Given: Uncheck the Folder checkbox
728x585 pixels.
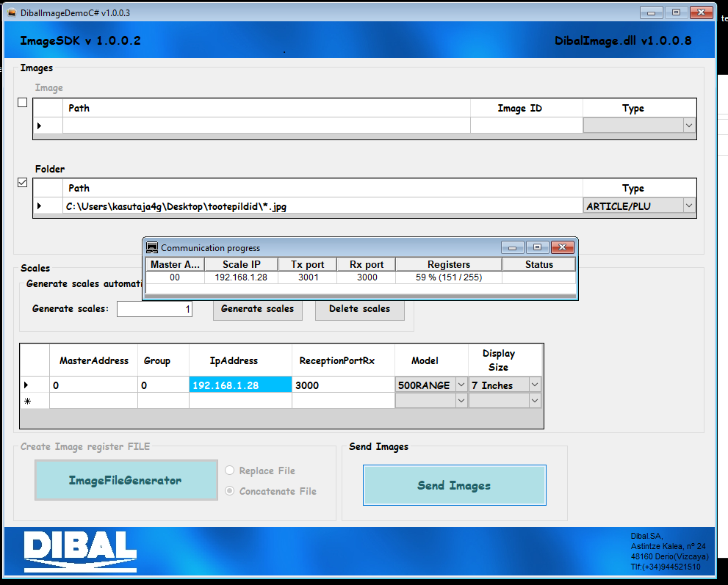Looking at the screenshot, I should (x=22, y=182).
